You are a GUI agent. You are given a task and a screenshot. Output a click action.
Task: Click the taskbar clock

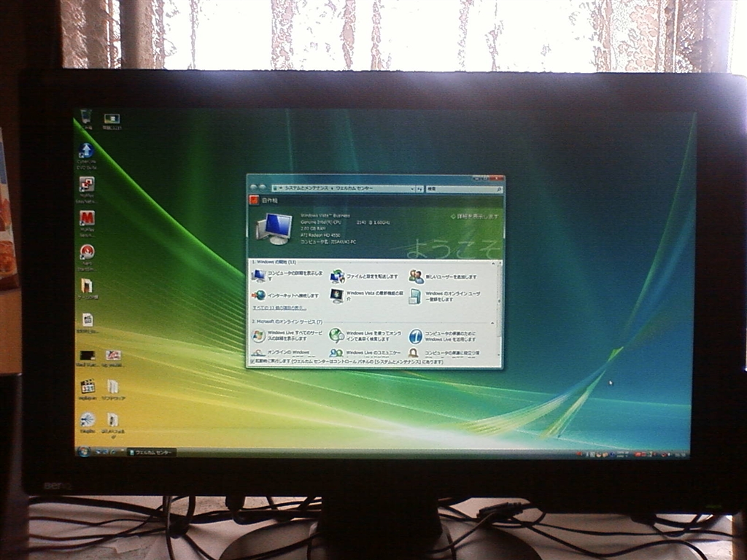pos(680,455)
